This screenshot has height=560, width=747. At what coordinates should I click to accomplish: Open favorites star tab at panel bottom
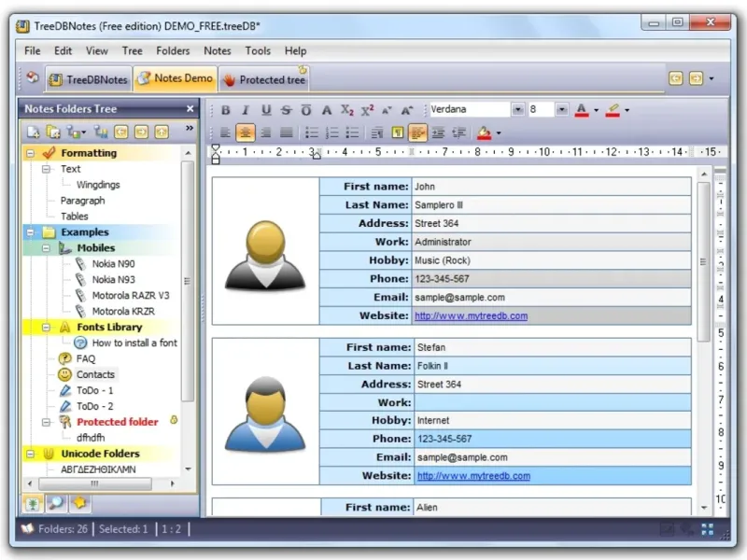click(79, 503)
